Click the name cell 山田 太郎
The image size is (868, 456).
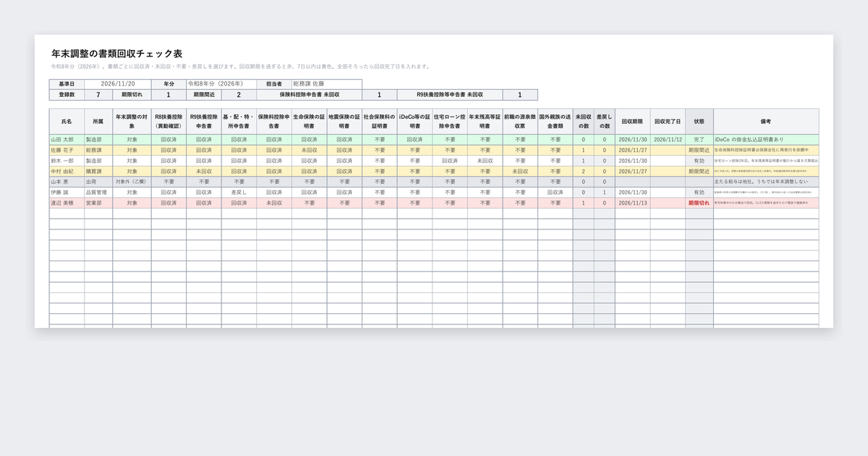point(67,139)
